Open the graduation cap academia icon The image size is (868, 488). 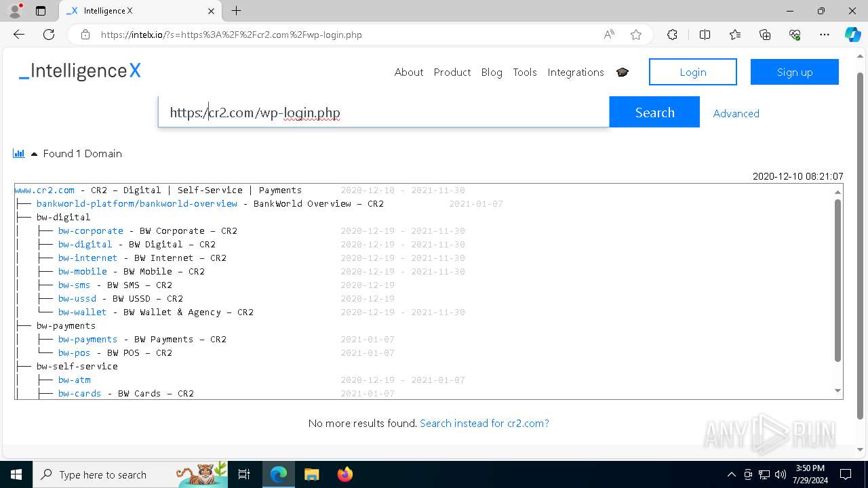[x=623, y=73]
